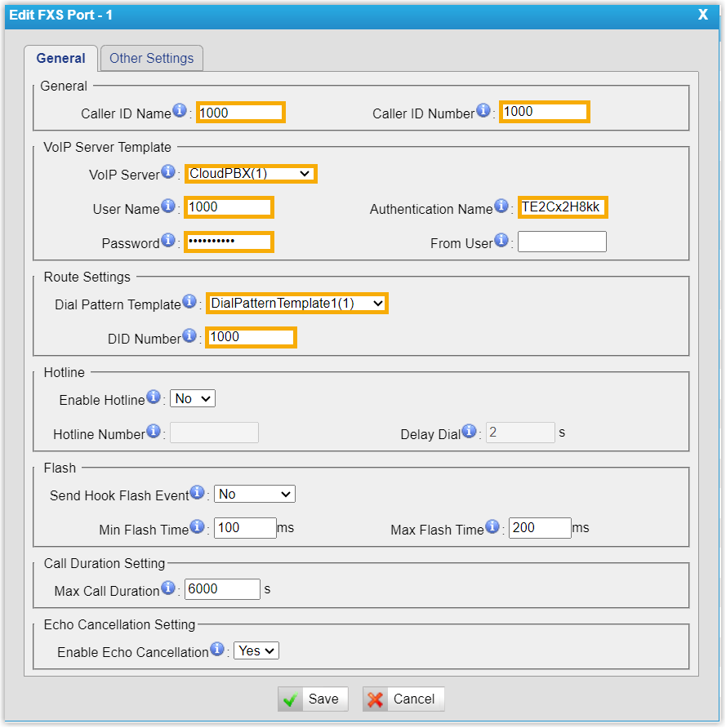
Task: Open the VoIP Server dropdown
Action: pyautogui.click(x=250, y=173)
